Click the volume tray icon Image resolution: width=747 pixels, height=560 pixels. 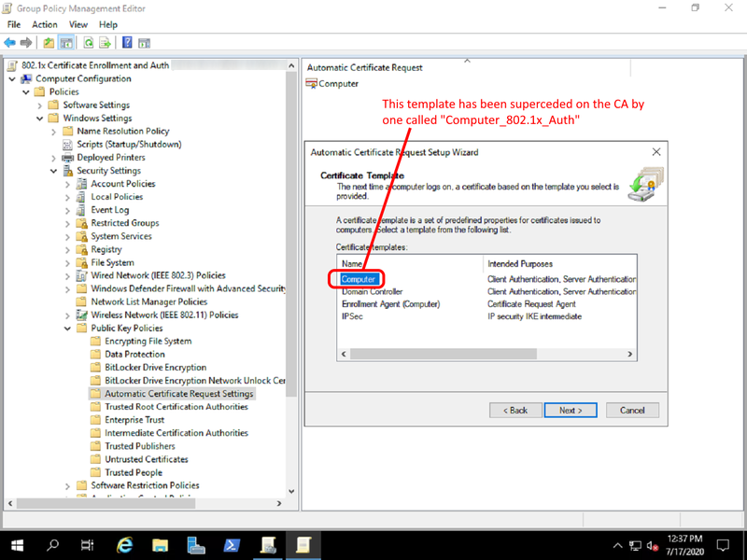coord(652,546)
